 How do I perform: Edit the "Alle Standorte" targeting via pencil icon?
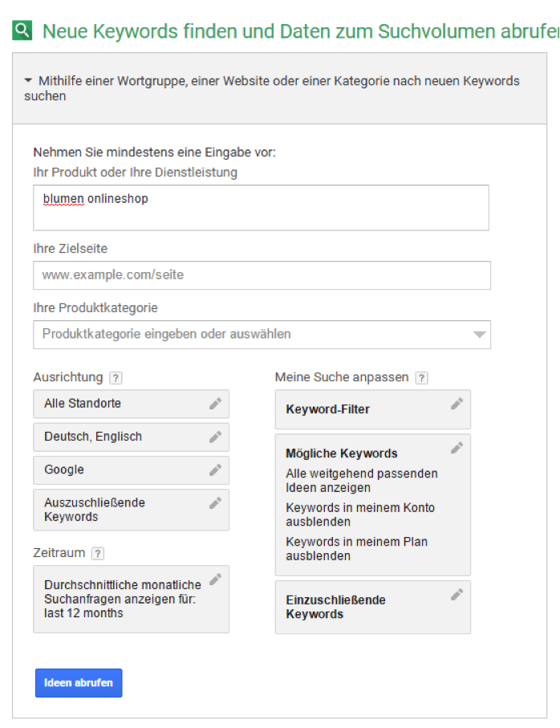click(x=215, y=405)
